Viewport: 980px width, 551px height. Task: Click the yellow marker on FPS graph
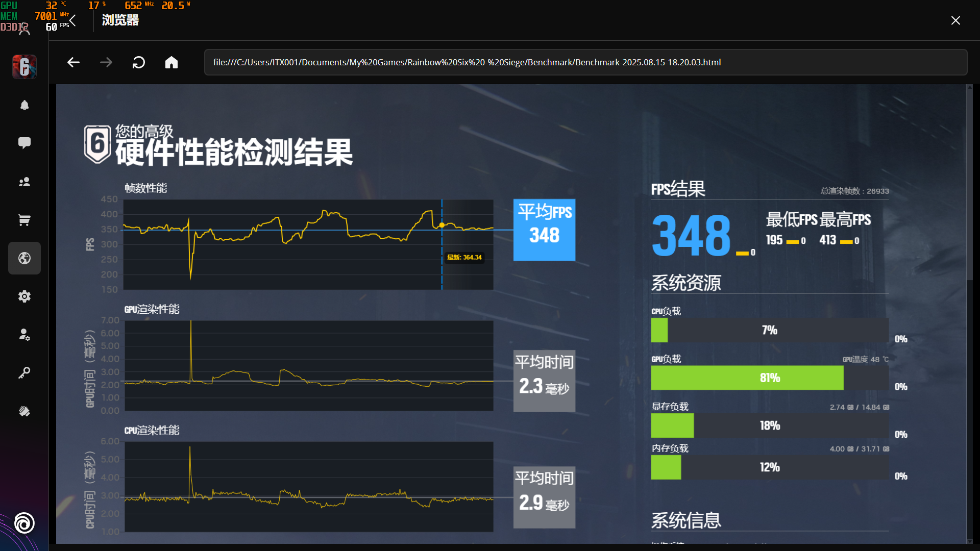(442, 224)
